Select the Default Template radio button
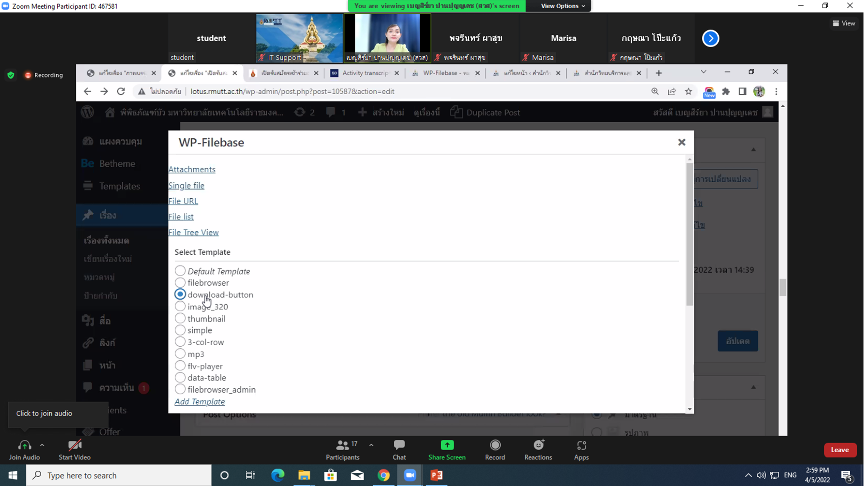Image resolution: width=868 pixels, height=486 pixels. click(x=181, y=272)
